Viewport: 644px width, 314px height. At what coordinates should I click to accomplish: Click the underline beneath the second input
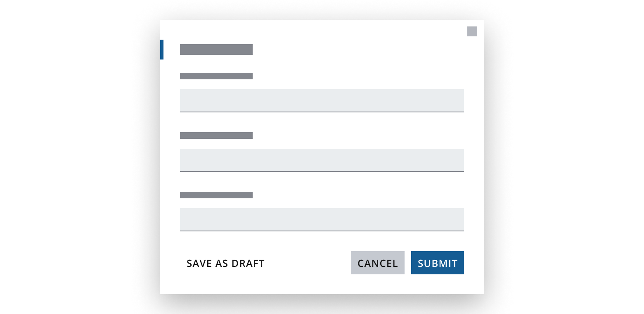(x=322, y=171)
